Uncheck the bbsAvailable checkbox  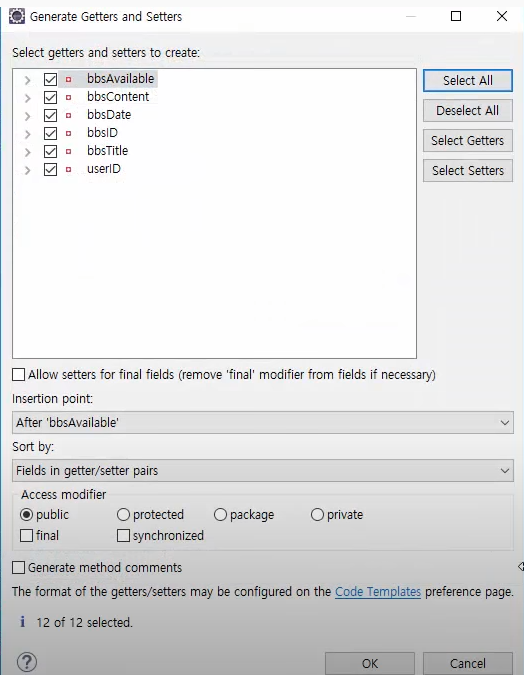click(x=50, y=80)
